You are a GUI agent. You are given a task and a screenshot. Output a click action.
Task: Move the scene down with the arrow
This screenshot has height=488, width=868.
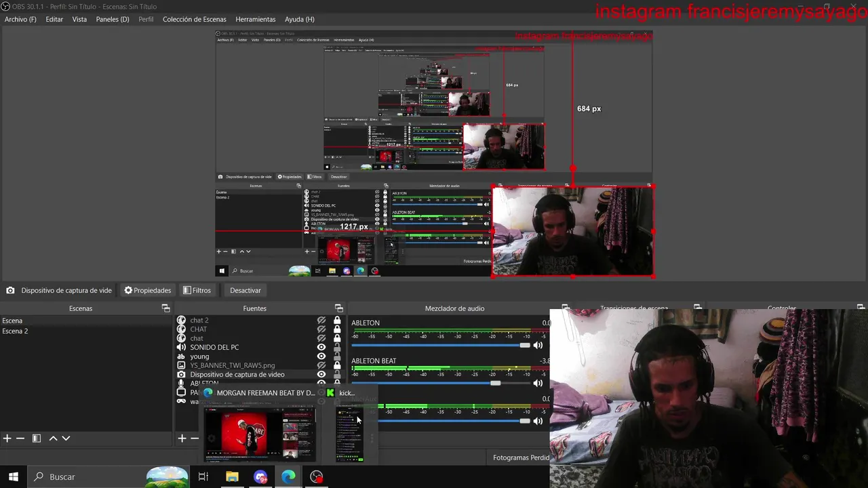click(x=66, y=439)
